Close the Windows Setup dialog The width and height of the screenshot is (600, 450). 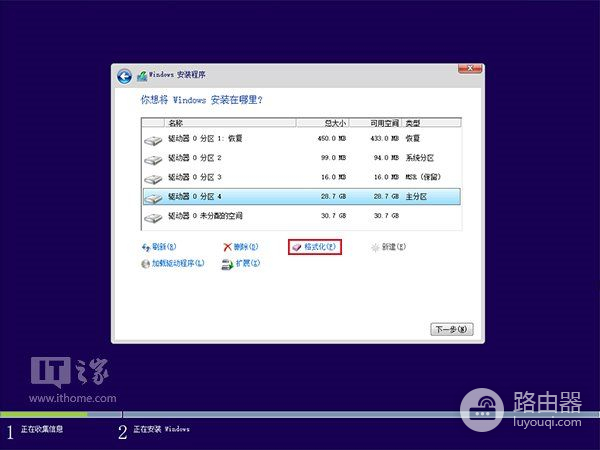(x=470, y=68)
